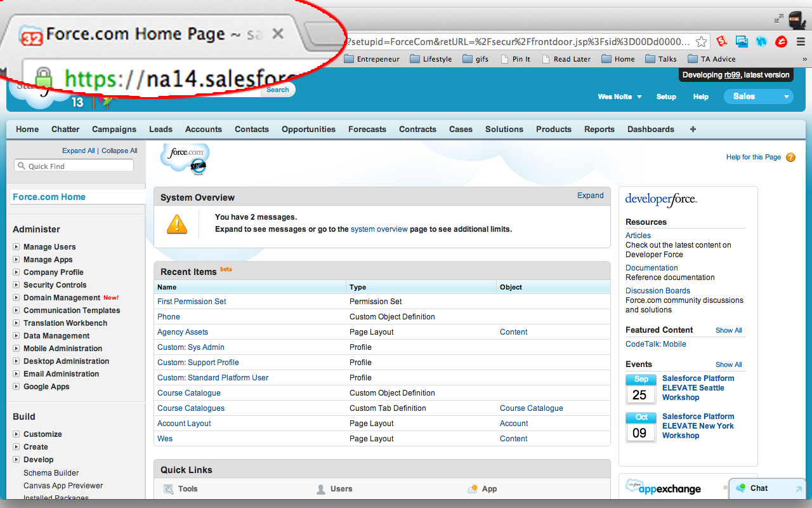This screenshot has width=812, height=508.
Task: Open the Oct 09 event calendar icon
Action: [x=641, y=427]
